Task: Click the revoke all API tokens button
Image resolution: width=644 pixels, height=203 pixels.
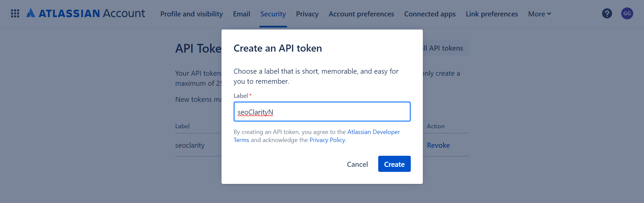Action: (445, 48)
